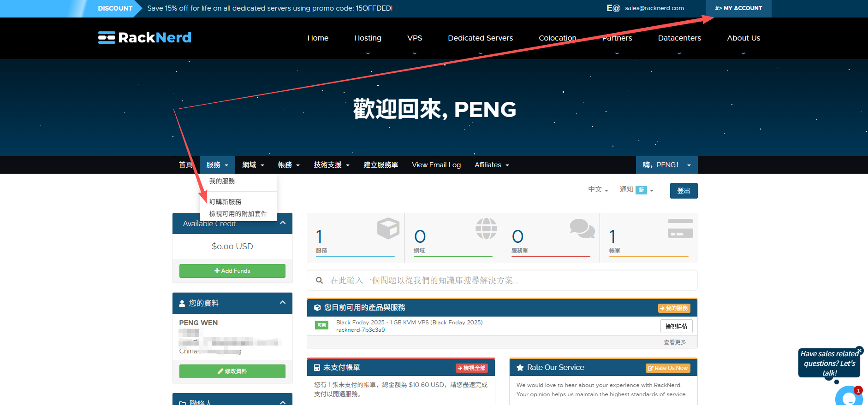Click the star icon beside Rate Our Service
Viewport: 868px width, 405px height.
[520, 368]
